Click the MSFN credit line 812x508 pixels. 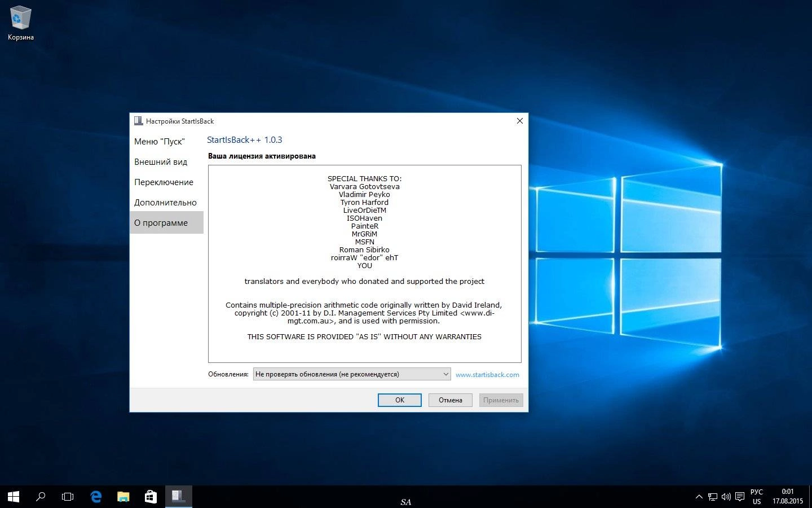click(364, 242)
